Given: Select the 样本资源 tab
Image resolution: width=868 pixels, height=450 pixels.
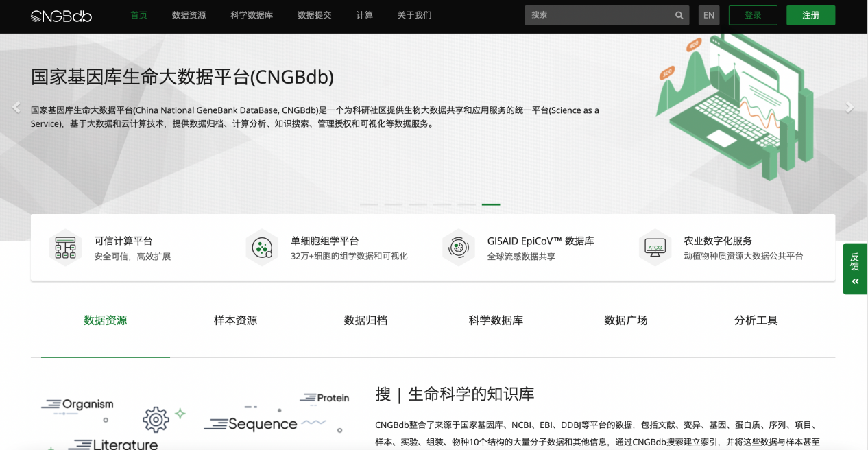Looking at the screenshot, I should tap(236, 320).
